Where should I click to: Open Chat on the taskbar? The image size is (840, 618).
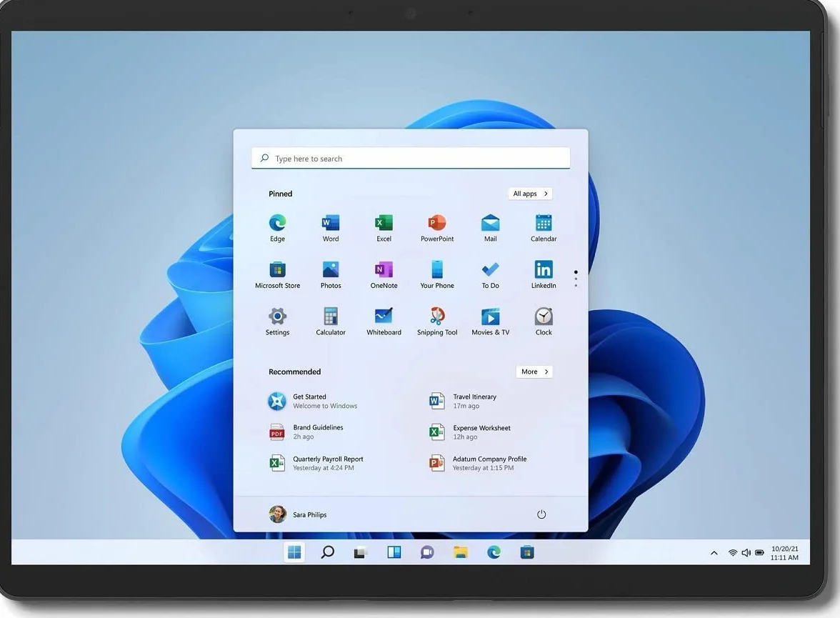[x=427, y=552]
